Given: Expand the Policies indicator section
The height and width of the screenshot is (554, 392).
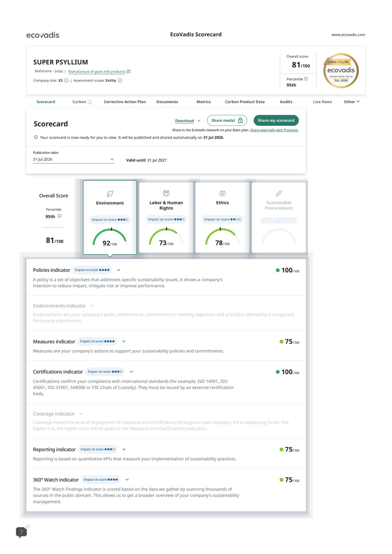Looking at the screenshot, I should pyautogui.click(x=119, y=270).
